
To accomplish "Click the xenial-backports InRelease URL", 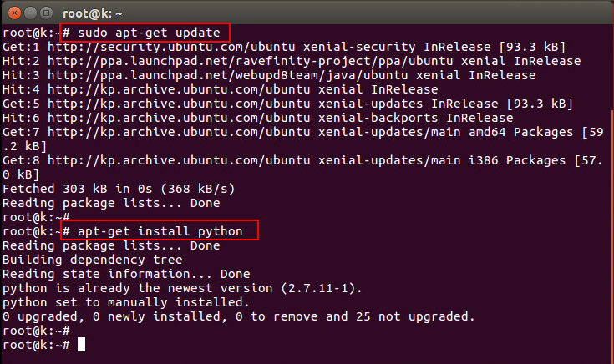I will click(x=179, y=118).
